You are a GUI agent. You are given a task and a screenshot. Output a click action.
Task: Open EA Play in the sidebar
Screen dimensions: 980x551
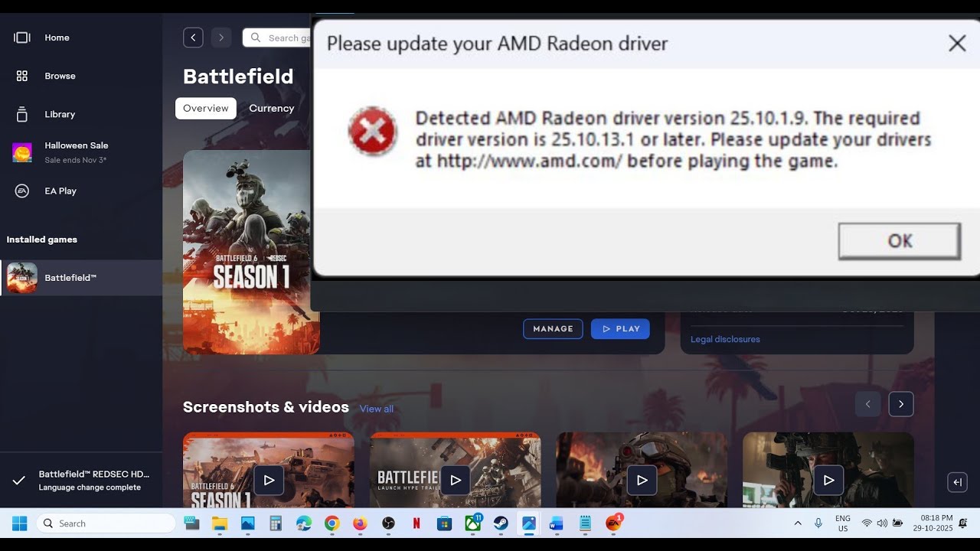pos(60,191)
